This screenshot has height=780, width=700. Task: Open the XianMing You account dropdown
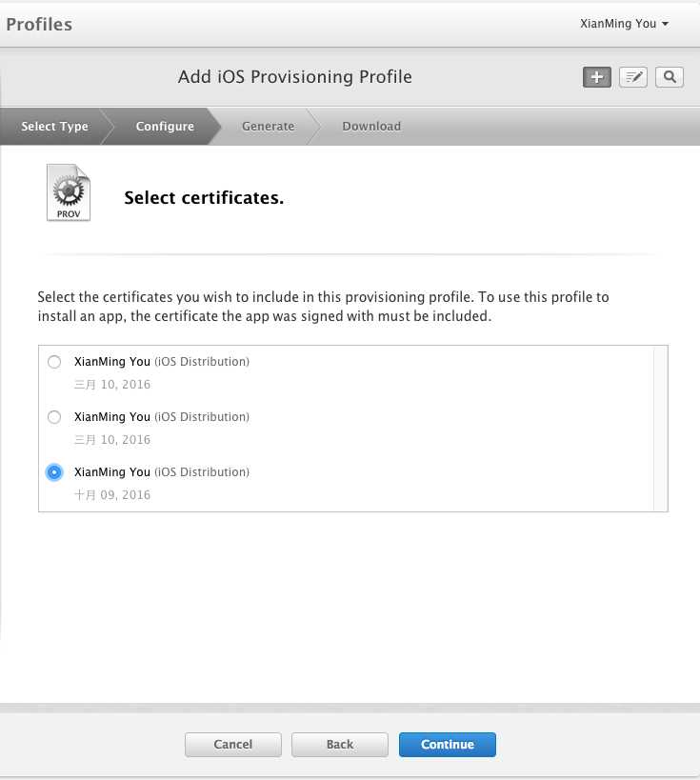point(624,24)
